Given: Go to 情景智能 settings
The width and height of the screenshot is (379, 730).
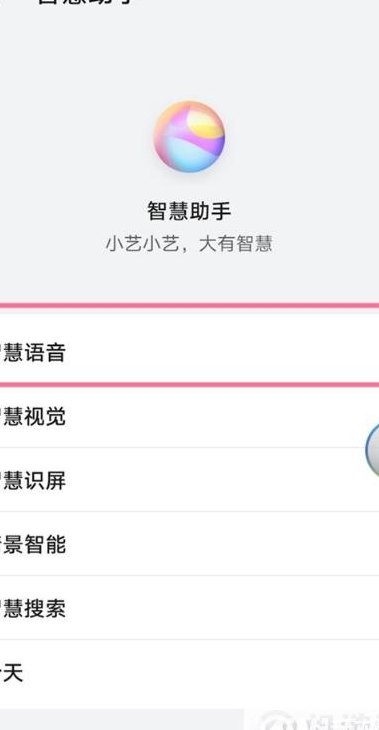Looking at the screenshot, I should [x=190, y=544].
